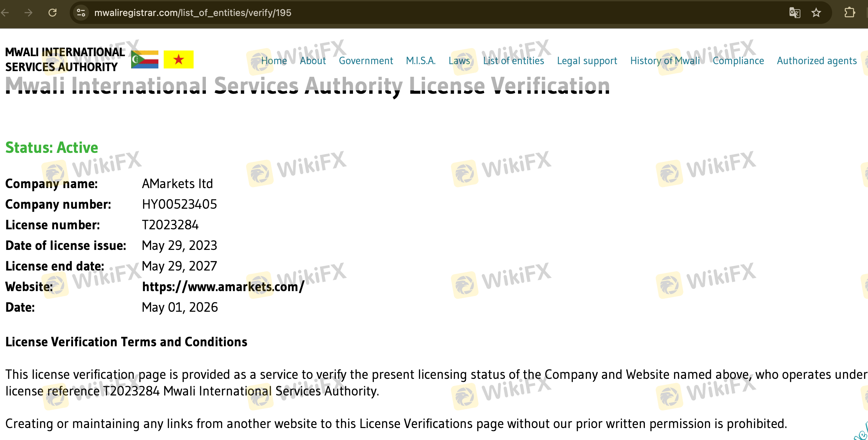Bookmark this page with star icon
868x440 pixels.
(x=816, y=13)
